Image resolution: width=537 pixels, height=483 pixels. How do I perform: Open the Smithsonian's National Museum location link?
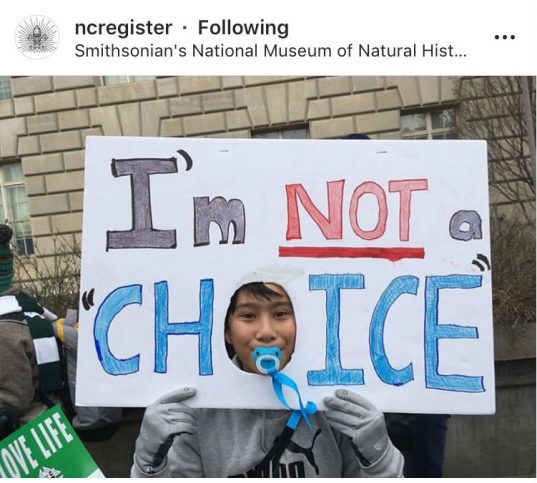point(270,51)
